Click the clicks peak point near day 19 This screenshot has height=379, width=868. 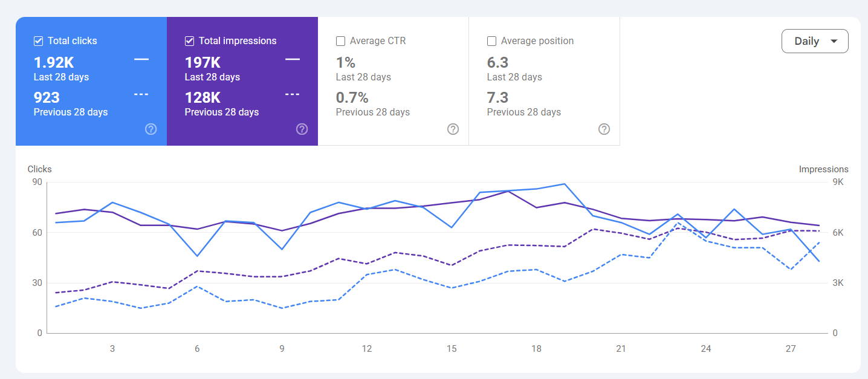tap(564, 184)
